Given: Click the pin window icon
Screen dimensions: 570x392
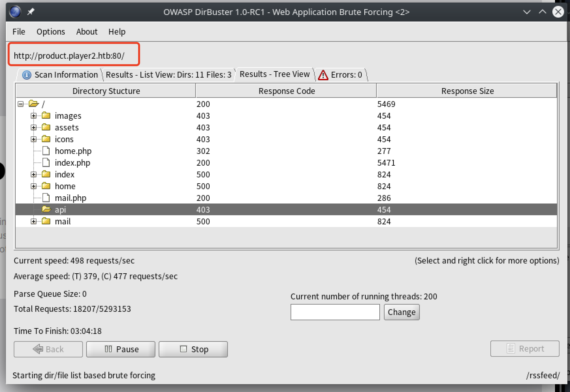Looking at the screenshot, I should pos(31,12).
